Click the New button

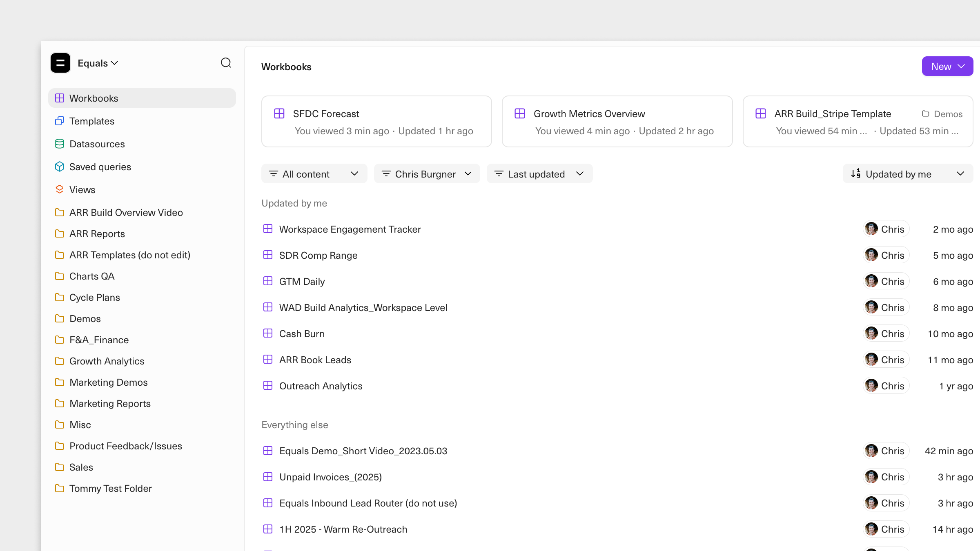947,66
